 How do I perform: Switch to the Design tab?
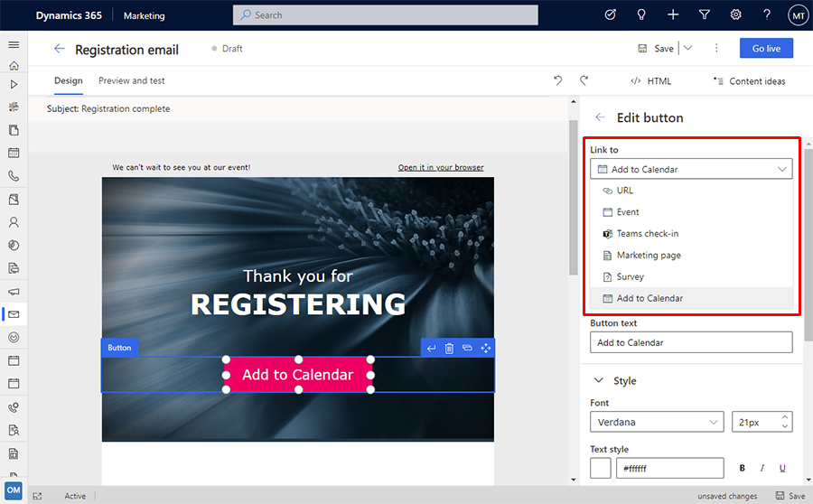[x=69, y=81]
